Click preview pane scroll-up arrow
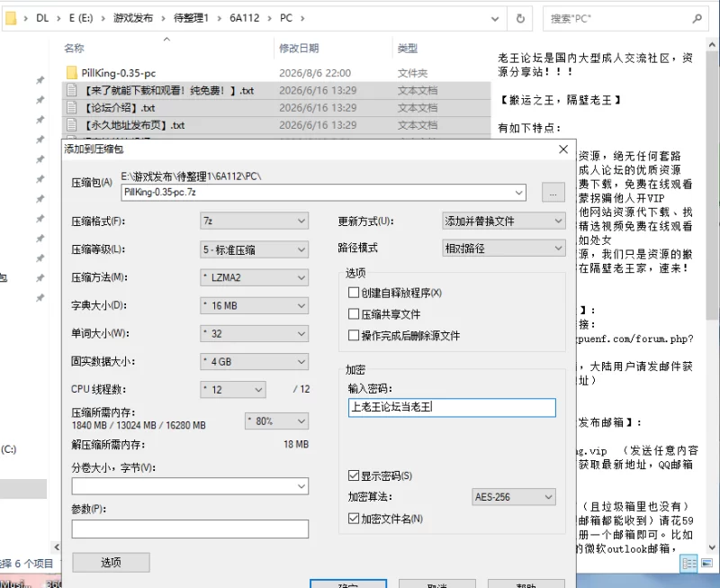720x588 pixels. [x=712, y=44]
